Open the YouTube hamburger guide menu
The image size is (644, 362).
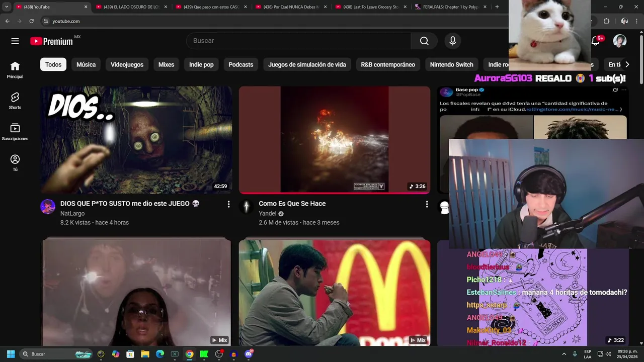(x=15, y=41)
